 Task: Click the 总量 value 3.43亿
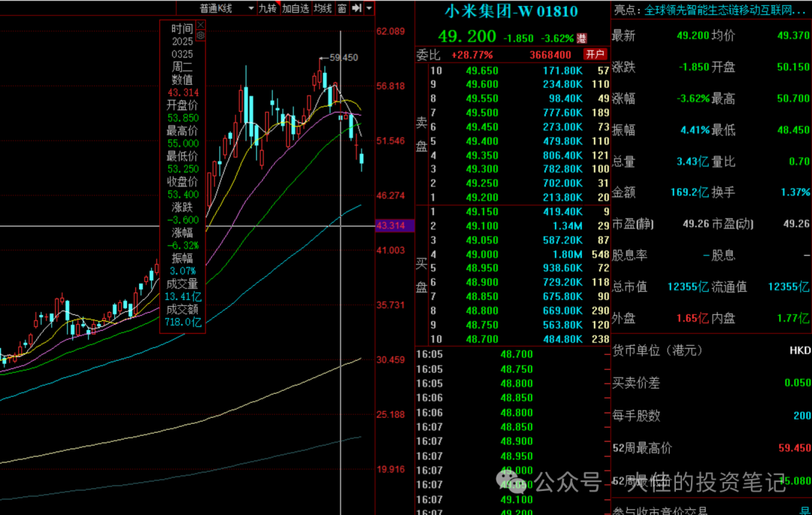(692, 162)
